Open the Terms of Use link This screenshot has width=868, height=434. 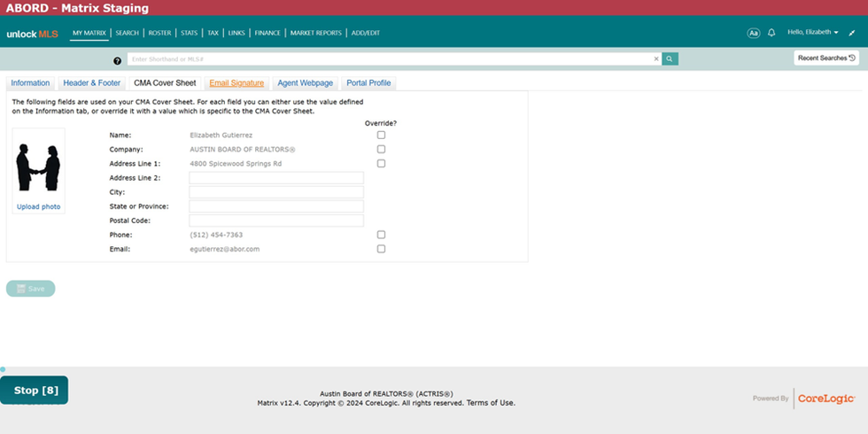point(491,403)
